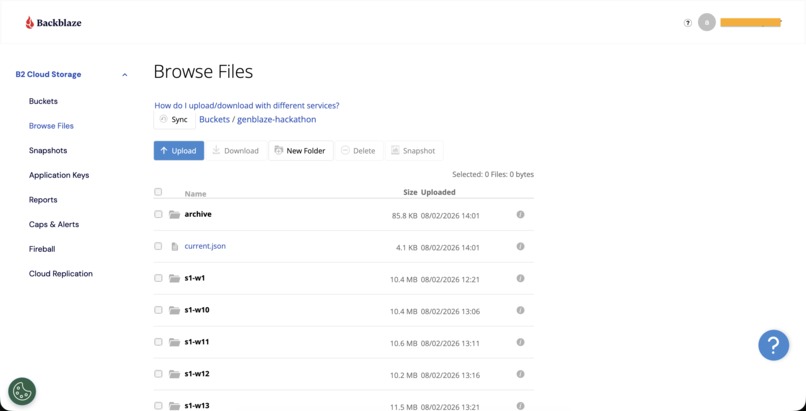The height and width of the screenshot is (411, 806).
Task: Click the 08/02/2026 13:06 upload date
Action: (450, 311)
